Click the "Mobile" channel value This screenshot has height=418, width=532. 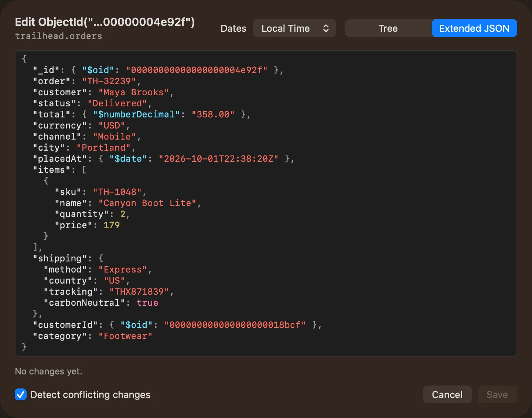pyautogui.click(x=115, y=137)
